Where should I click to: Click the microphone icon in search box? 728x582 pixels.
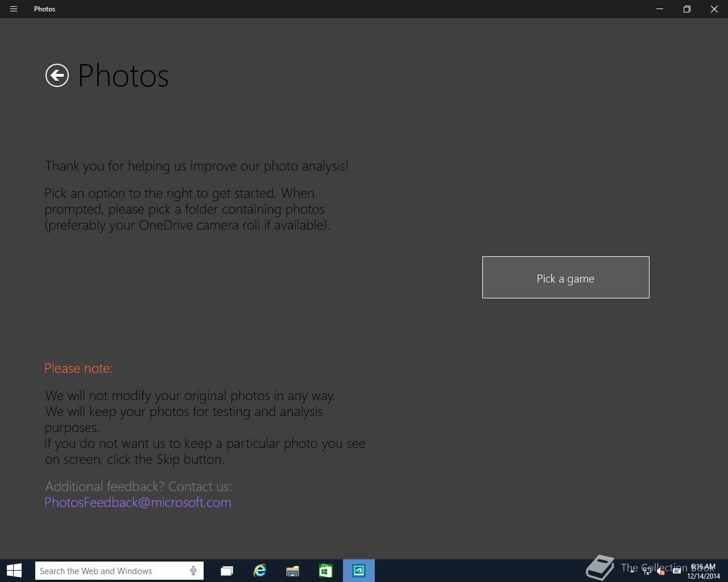click(193, 571)
